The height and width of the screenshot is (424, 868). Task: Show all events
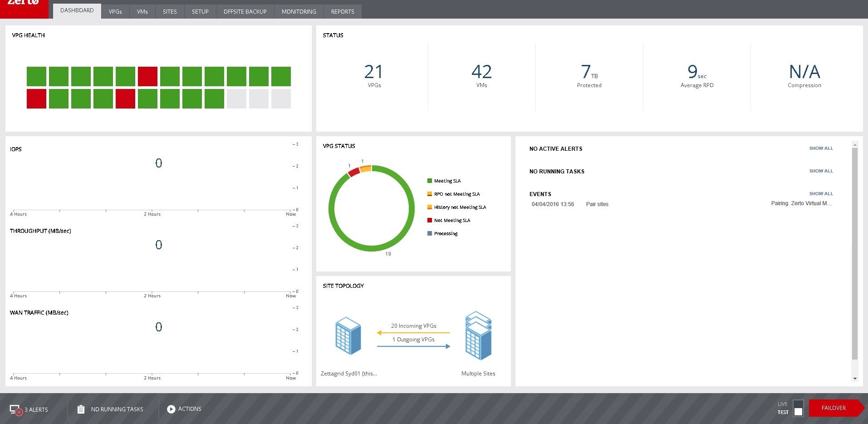pos(821,194)
